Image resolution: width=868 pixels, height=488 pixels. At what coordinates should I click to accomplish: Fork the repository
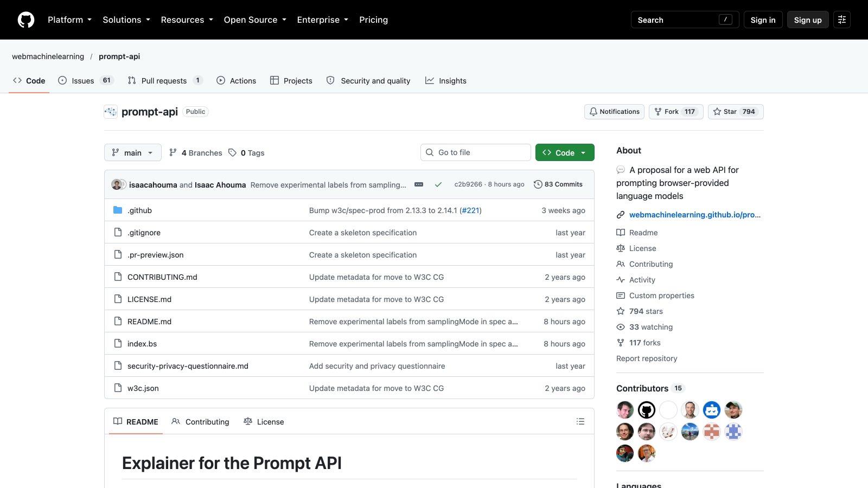pos(676,112)
